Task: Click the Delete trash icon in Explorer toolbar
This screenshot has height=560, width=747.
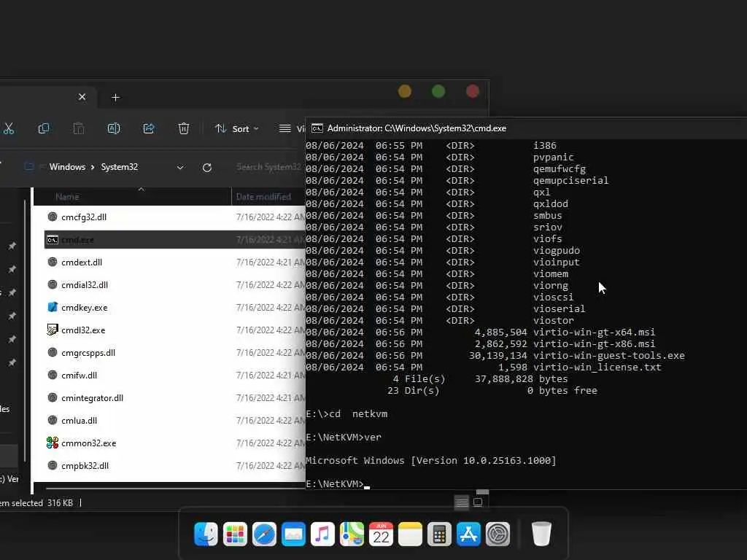Action: [x=183, y=128]
